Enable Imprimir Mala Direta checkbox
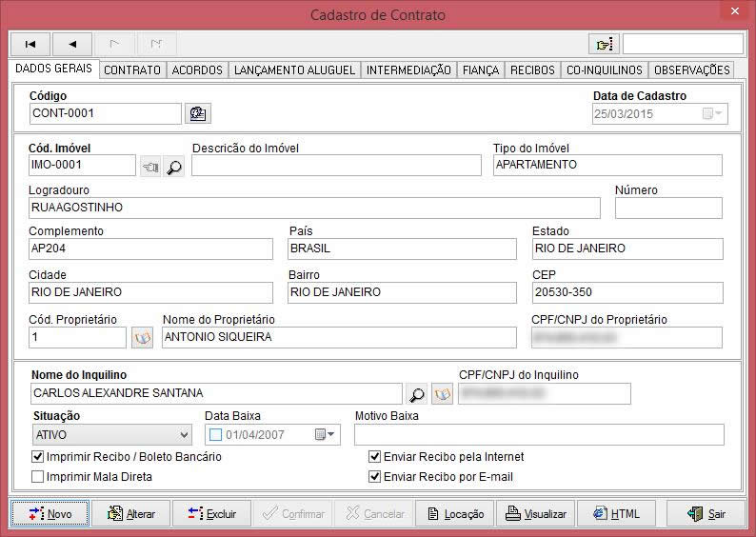This screenshot has width=756, height=537. (x=38, y=477)
